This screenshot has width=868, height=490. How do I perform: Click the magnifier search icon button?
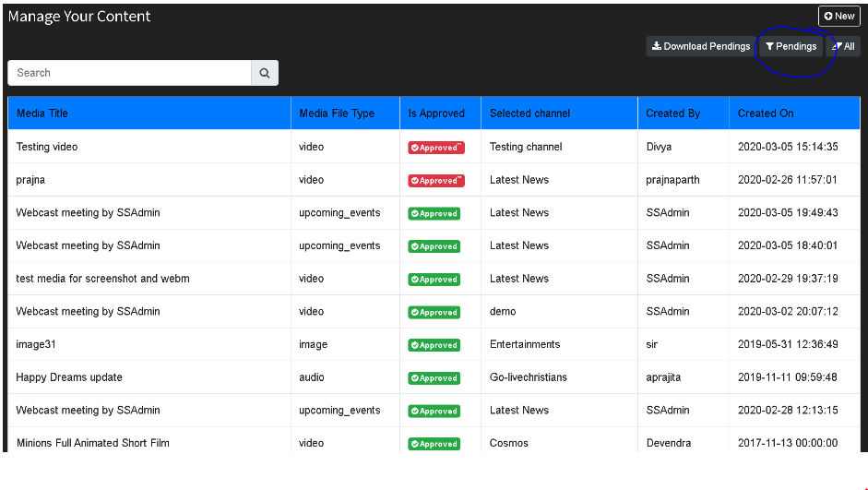tap(265, 73)
